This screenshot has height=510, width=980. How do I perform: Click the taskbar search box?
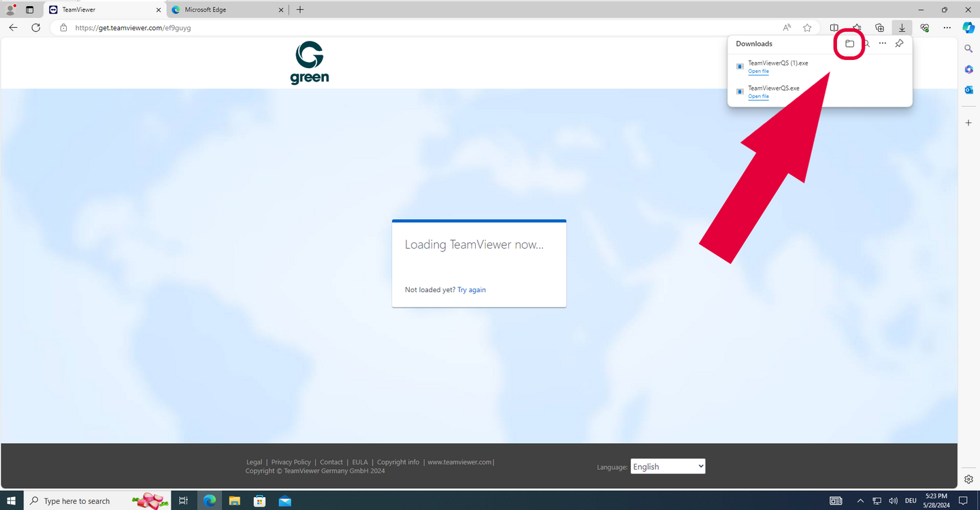[97, 500]
